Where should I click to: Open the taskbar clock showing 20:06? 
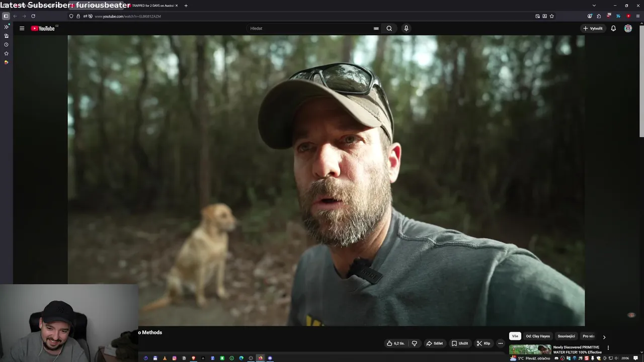(x=625, y=358)
